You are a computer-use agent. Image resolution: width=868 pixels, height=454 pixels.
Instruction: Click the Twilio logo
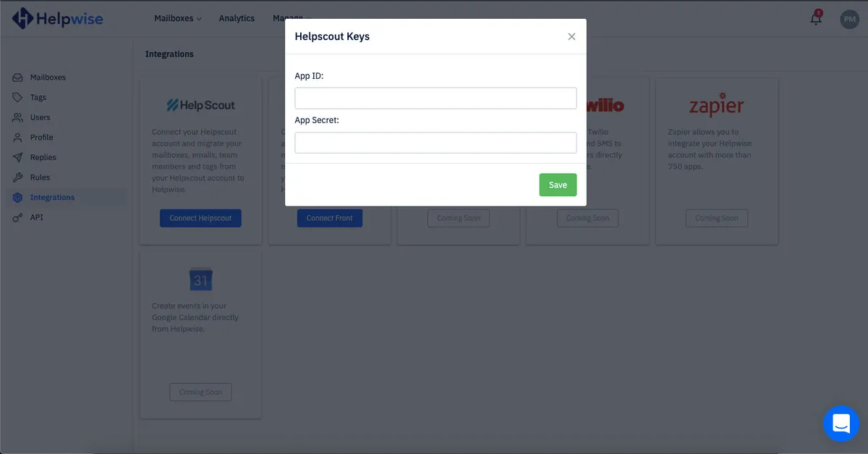(x=605, y=106)
